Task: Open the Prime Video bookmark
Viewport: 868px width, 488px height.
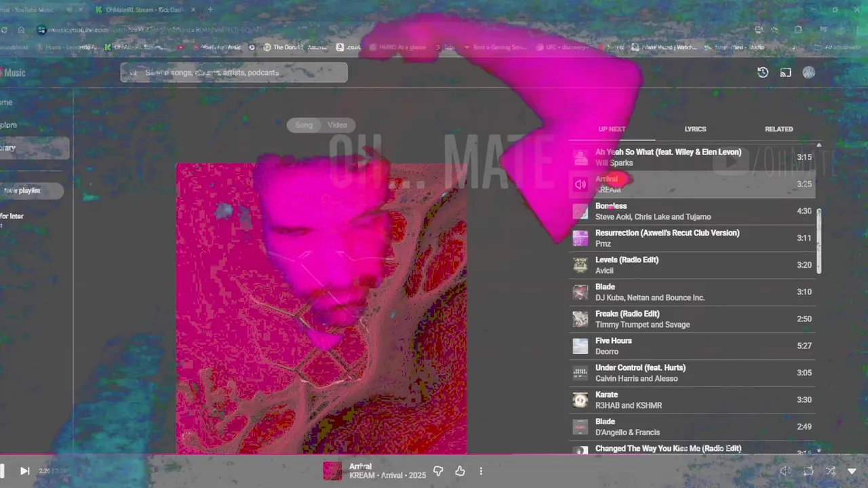Action: [x=663, y=47]
